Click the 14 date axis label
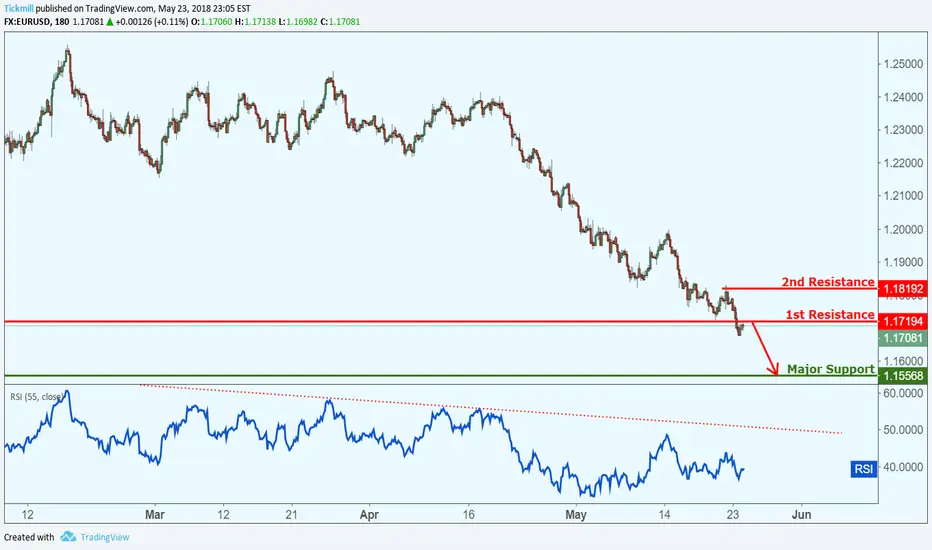The height and width of the screenshot is (550, 932). click(x=665, y=514)
